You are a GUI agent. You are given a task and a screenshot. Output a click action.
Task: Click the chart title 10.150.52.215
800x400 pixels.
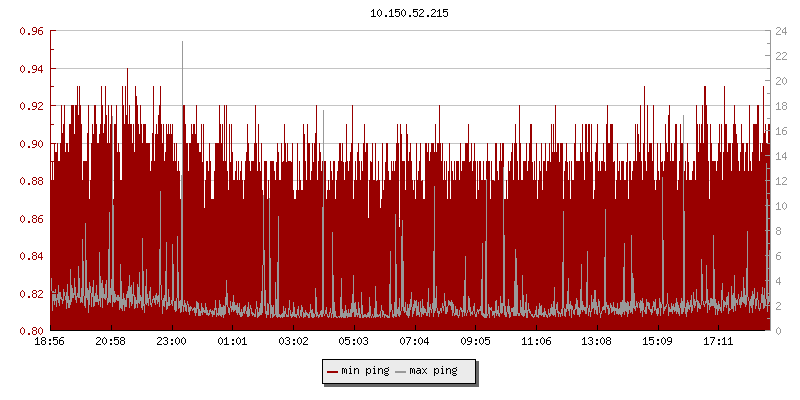(411, 13)
